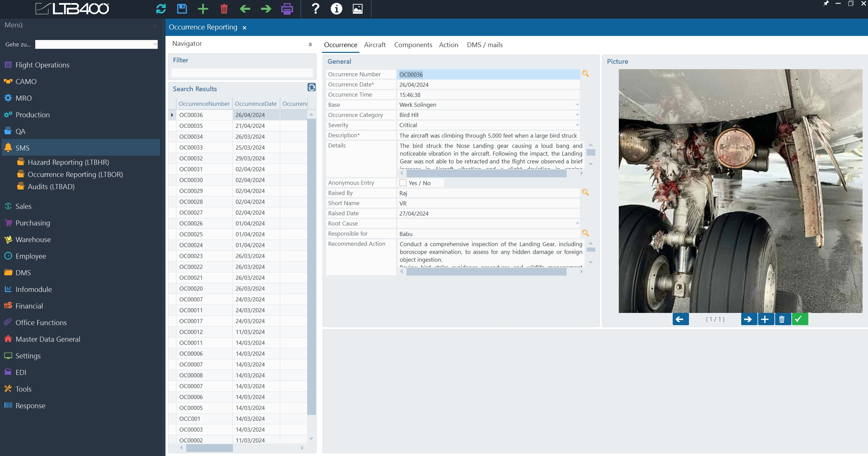Screen dimensions: 868x456
Task: Click the magnifier next to Occurrence Number
Action: [x=586, y=74]
